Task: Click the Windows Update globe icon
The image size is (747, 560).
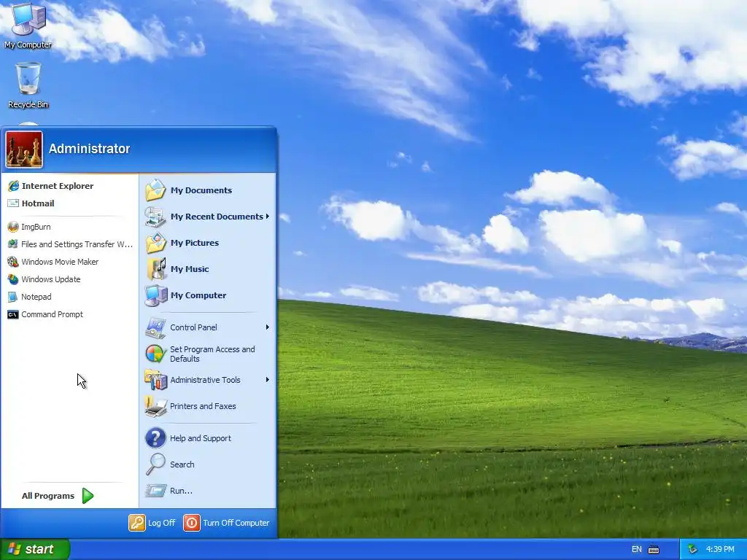Action: tap(13, 279)
